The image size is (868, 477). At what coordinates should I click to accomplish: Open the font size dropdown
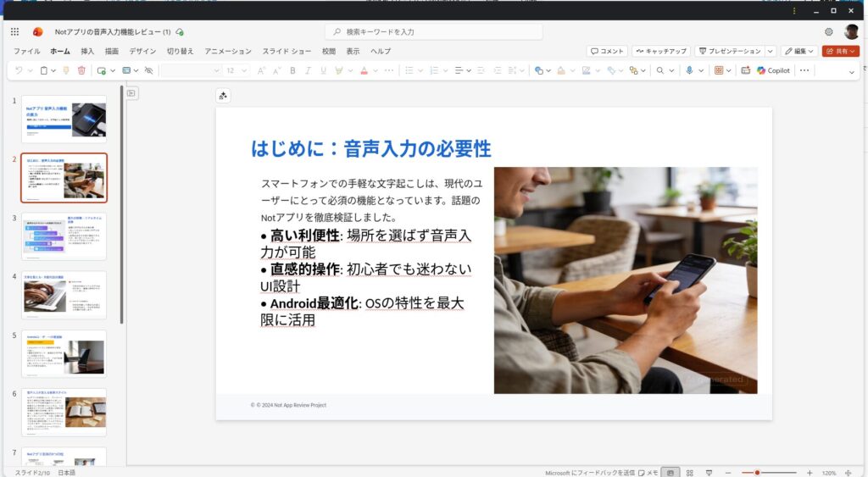243,70
